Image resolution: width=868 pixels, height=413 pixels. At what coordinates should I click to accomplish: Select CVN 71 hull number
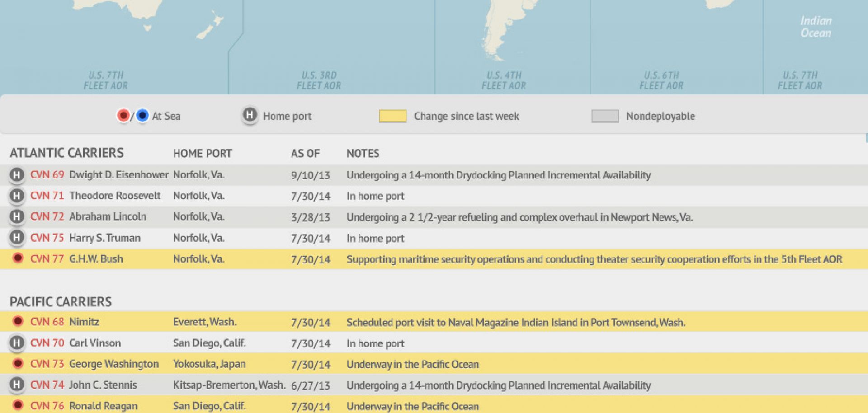[47, 196]
